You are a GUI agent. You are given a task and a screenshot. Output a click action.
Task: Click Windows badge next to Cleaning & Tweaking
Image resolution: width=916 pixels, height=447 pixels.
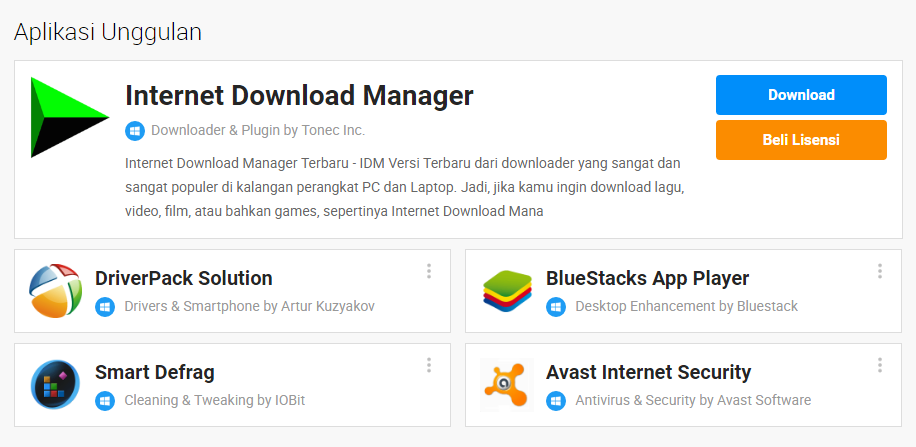click(105, 400)
